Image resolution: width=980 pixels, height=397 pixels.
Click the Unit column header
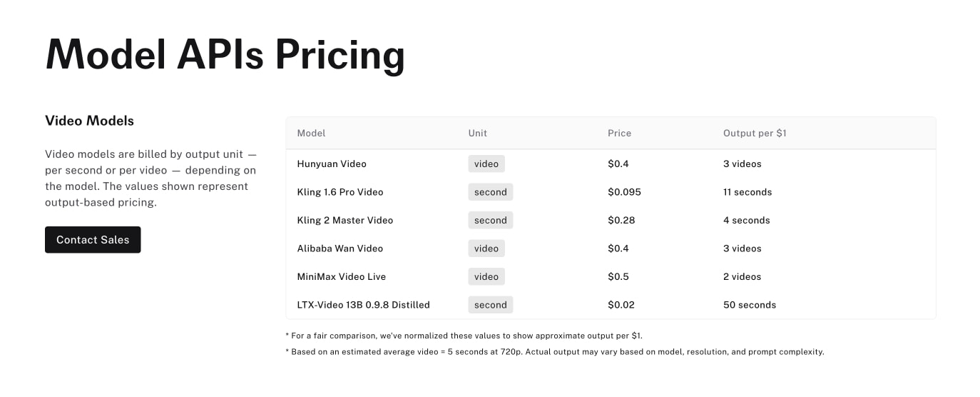coord(478,133)
